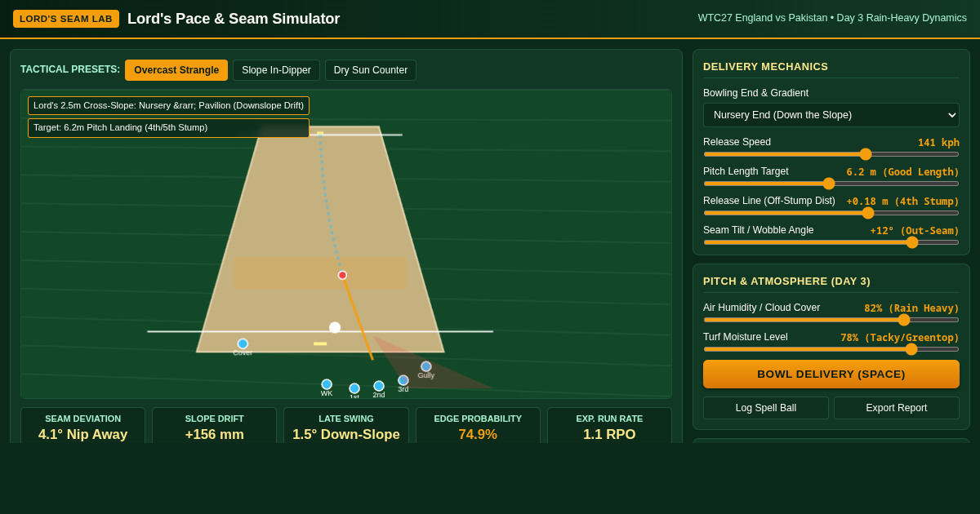Viewport: 980px width, 514px height.
Task: Click the 6.2 m (Good Length) value
Action: click(902, 171)
